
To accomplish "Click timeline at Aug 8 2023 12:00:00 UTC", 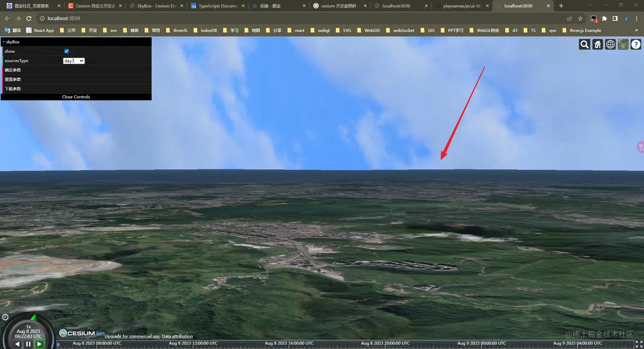I will point(193,344).
